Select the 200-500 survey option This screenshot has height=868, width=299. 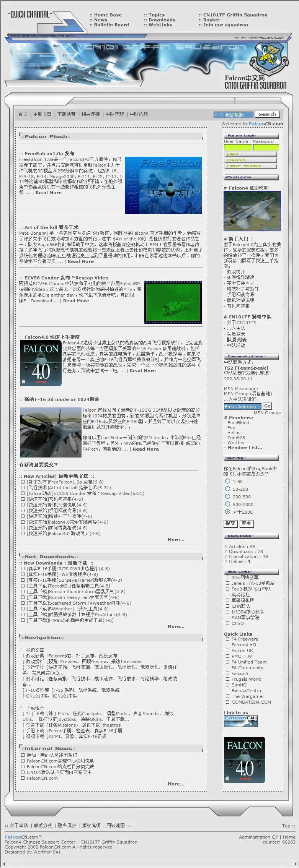tap(228, 496)
